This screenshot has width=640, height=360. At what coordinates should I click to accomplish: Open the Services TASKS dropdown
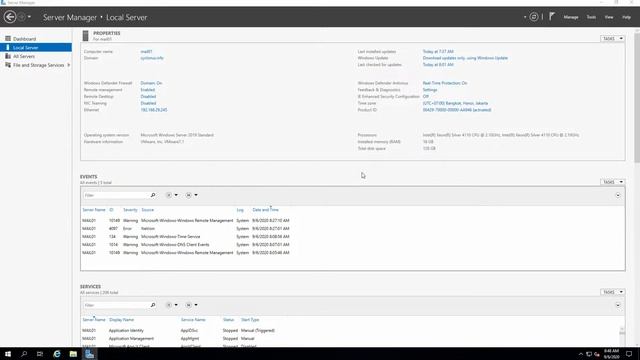point(612,292)
